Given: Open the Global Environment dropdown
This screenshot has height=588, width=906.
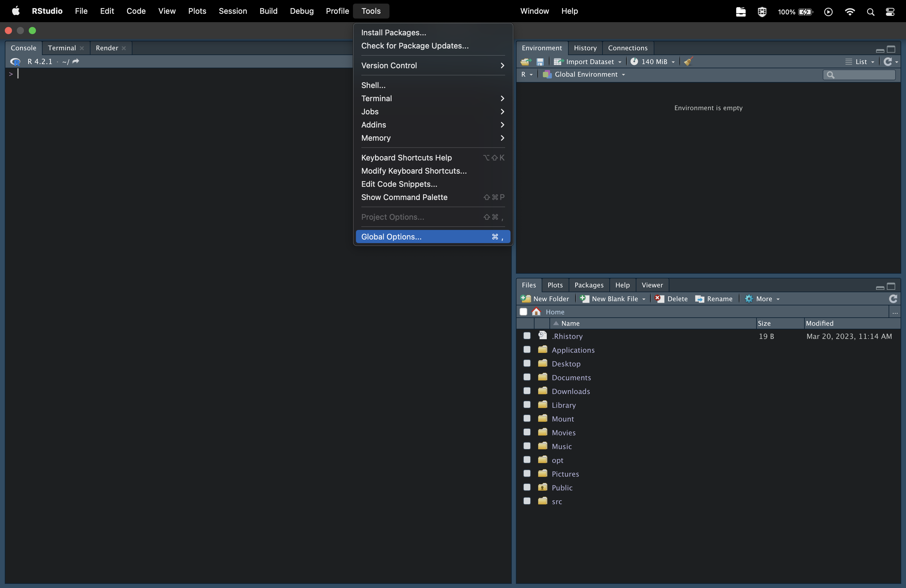Looking at the screenshot, I should pyautogui.click(x=584, y=75).
